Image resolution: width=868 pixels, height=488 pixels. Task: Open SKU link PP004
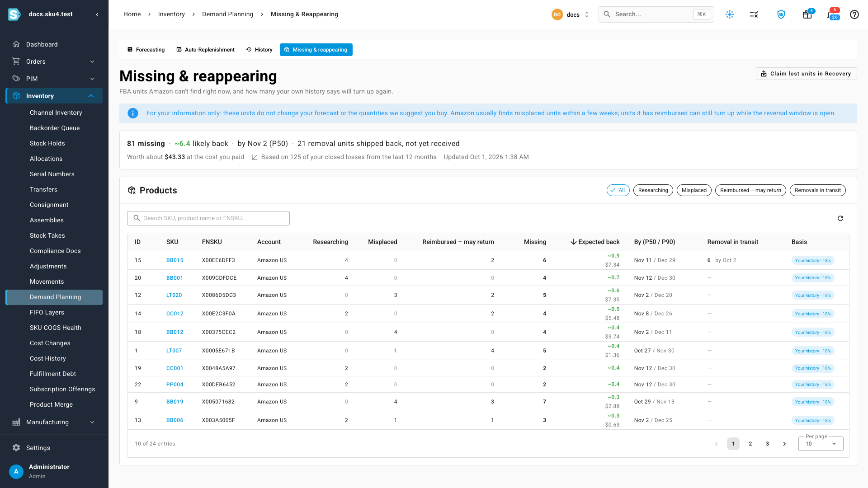click(175, 385)
